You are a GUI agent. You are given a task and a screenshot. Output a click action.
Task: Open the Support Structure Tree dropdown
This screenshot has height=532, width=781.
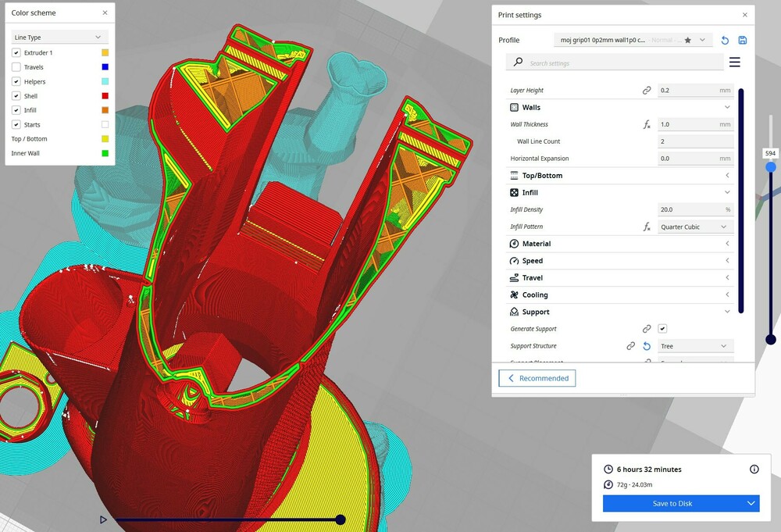(x=696, y=346)
